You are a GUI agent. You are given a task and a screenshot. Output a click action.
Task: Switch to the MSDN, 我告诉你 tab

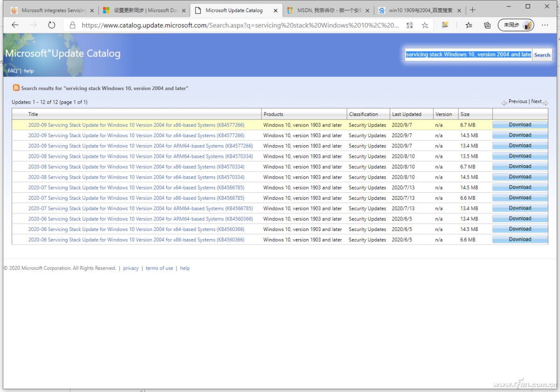pyautogui.click(x=329, y=10)
